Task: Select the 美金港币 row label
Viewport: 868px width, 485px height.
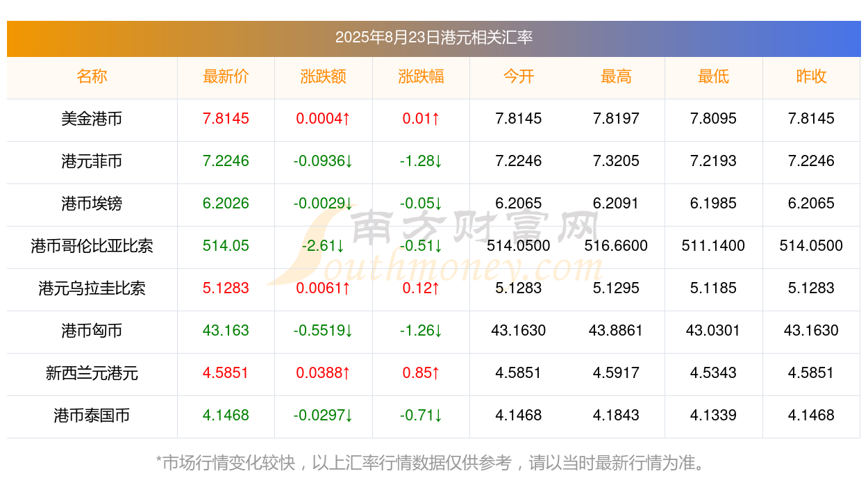Action: tap(92, 120)
